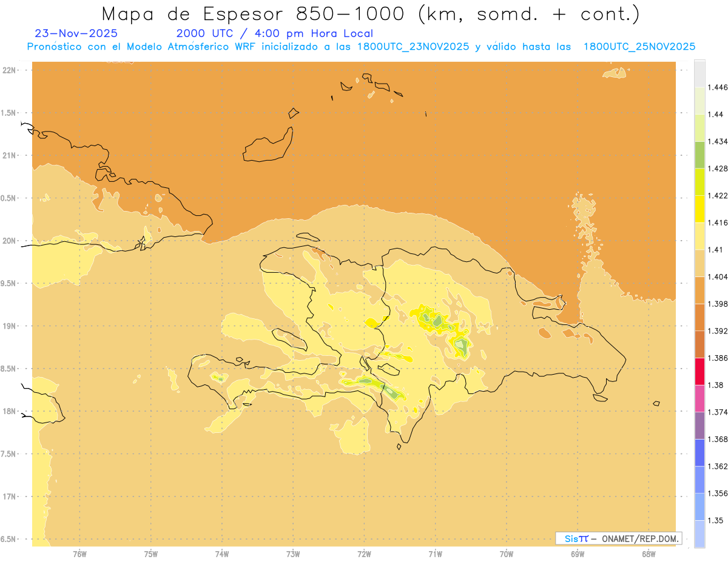Click the 68W longitude label

tap(649, 554)
